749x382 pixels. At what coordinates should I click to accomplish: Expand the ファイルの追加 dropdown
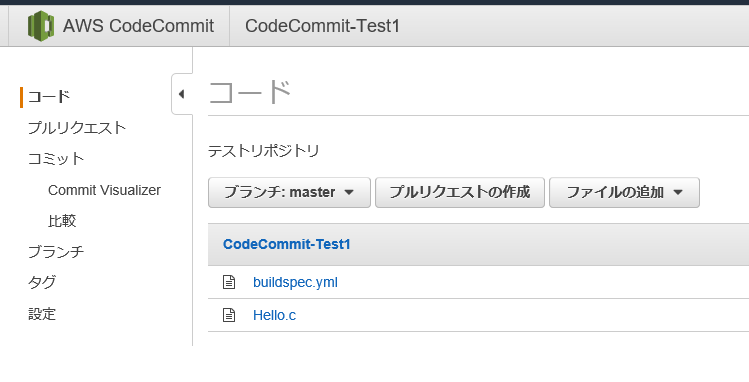coord(624,192)
